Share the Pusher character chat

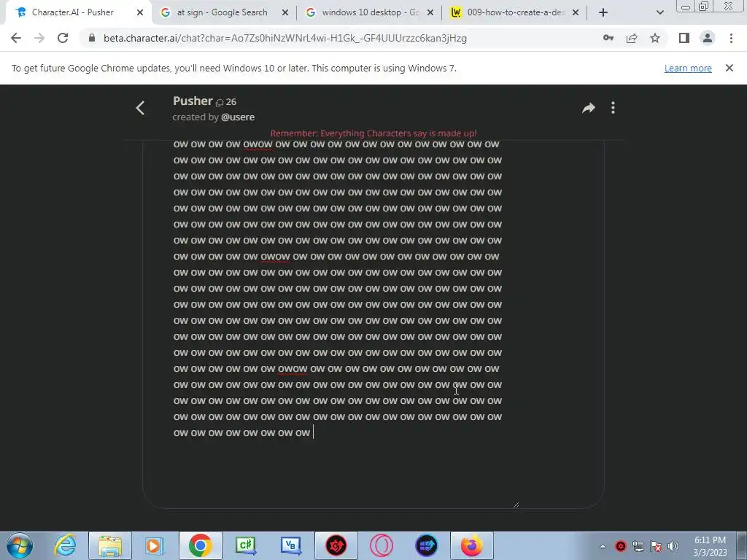tap(589, 108)
